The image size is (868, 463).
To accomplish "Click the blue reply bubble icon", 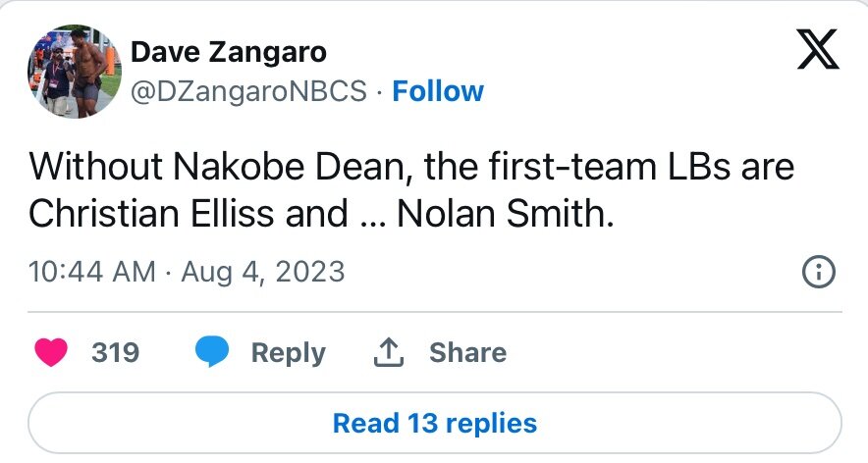I will pyautogui.click(x=211, y=352).
